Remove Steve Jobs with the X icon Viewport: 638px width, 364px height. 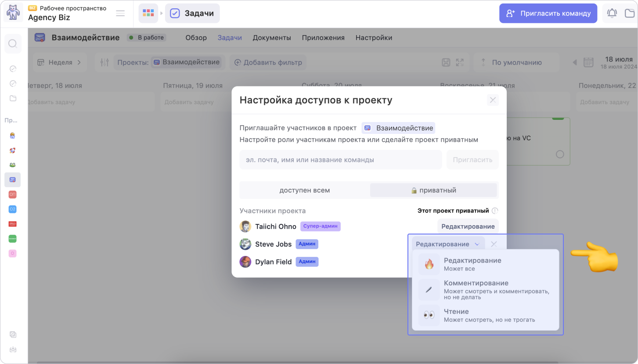494,244
